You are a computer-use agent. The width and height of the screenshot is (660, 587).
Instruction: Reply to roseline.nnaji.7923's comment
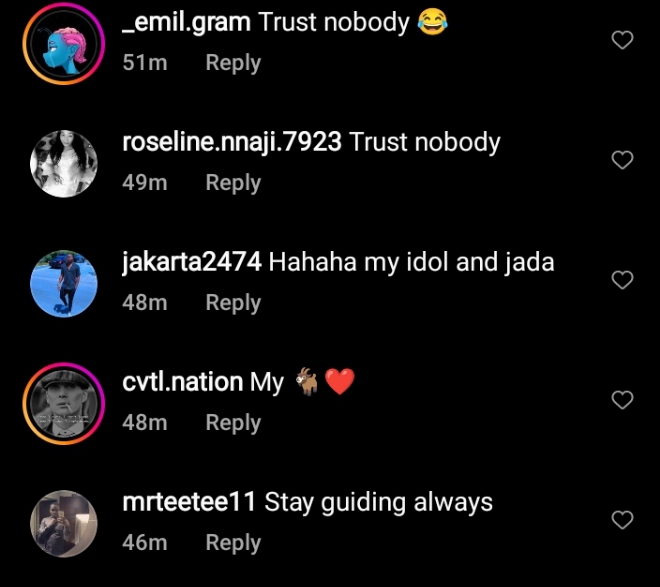[233, 183]
